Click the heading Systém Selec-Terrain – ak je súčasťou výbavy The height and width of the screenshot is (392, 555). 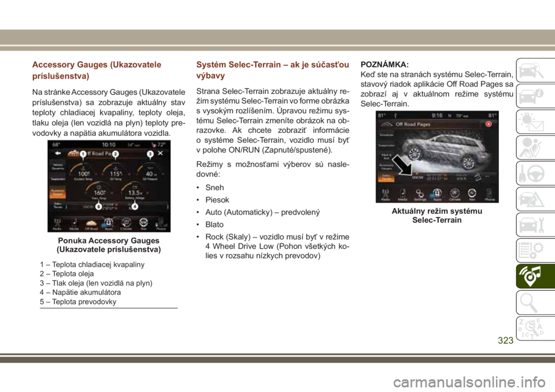click(272, 70)
